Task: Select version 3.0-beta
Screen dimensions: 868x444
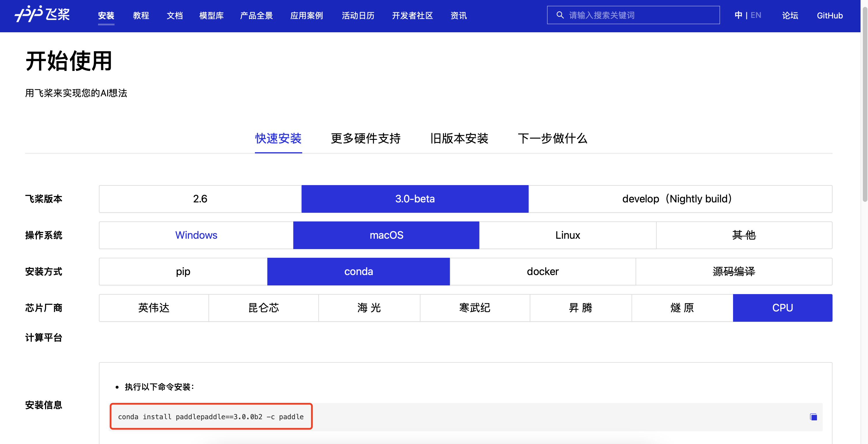Action: click(415, 199)
